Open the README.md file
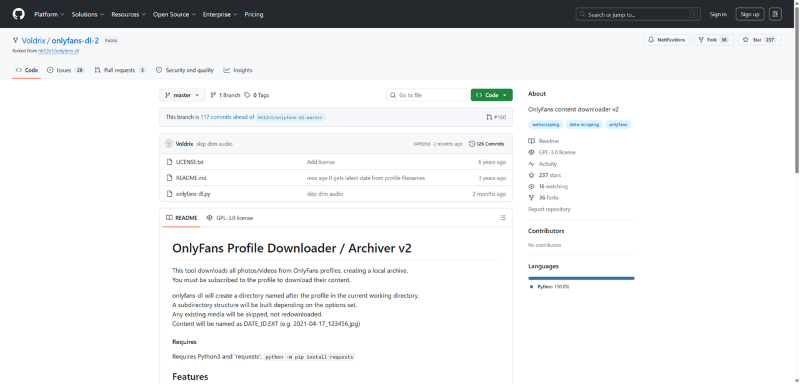This screenshot has width=800, height=384. (x=191, y=178)
